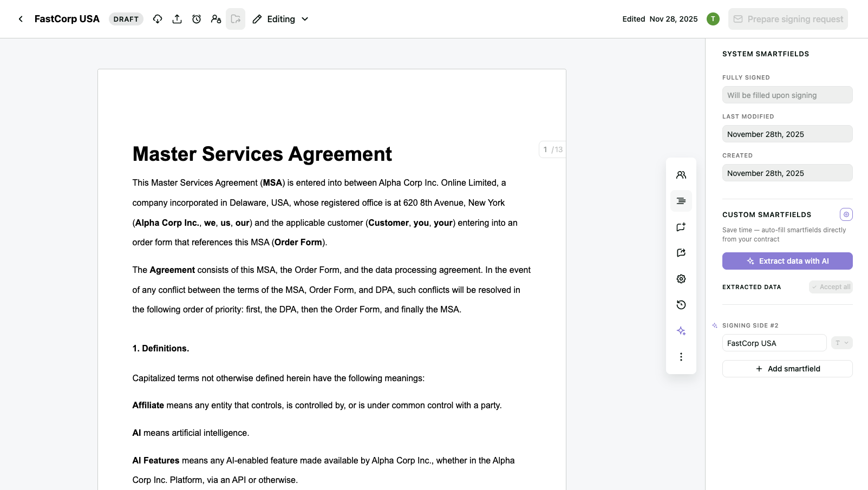Click the cloud download icon in header
This screenshot has height=490, width=868.
pos(158,19)
